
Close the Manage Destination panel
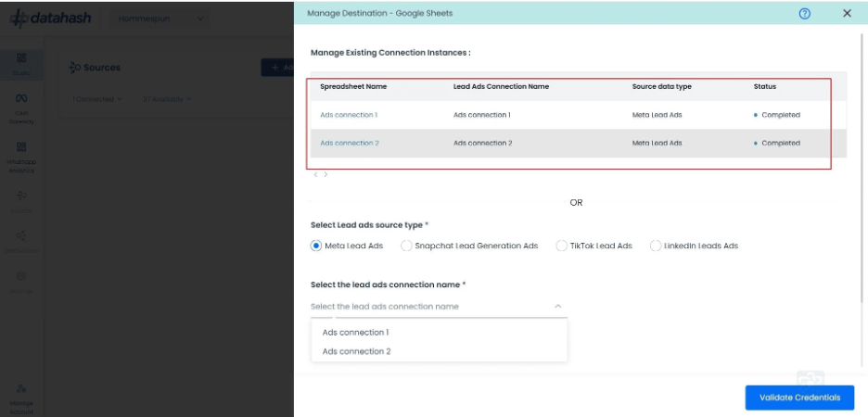click(847, 13)
